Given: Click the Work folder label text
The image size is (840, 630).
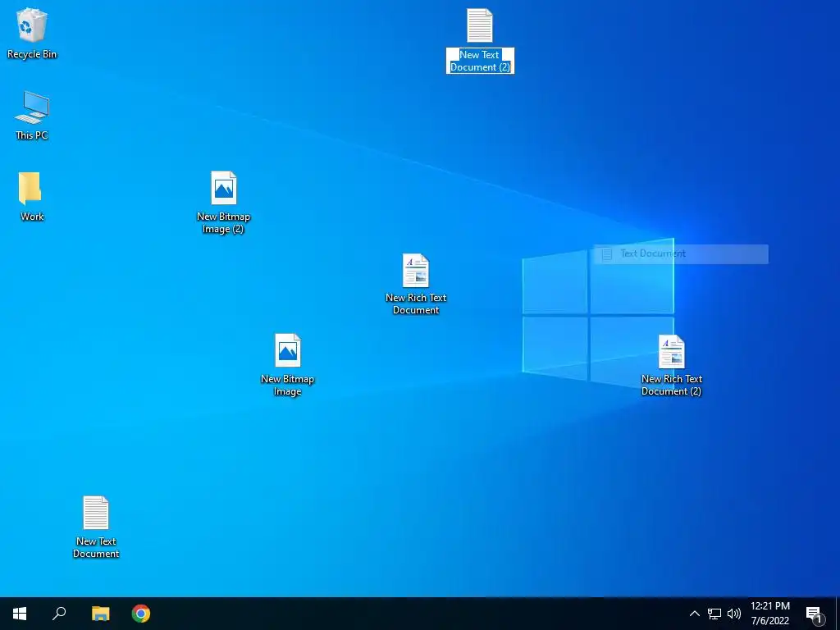Looking at the screenshot, I should [x=32, y=217].
